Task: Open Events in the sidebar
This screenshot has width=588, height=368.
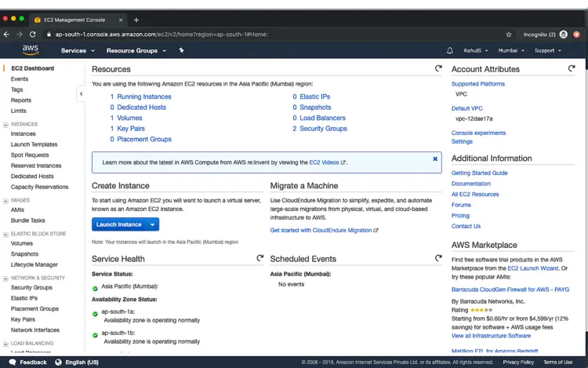Action: coord(20,78)
